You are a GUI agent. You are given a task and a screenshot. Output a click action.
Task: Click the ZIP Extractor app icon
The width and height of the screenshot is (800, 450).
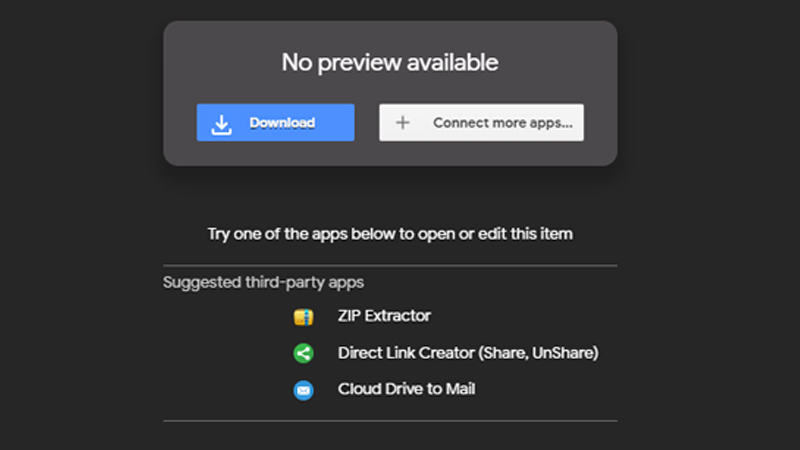click(303, 317)
